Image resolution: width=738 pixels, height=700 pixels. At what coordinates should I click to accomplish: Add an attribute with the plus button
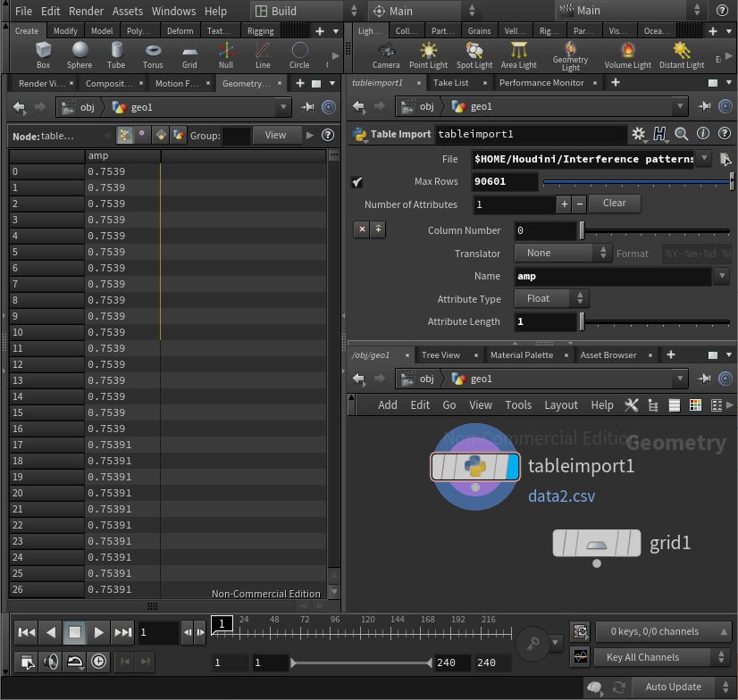tap(564, 204)
